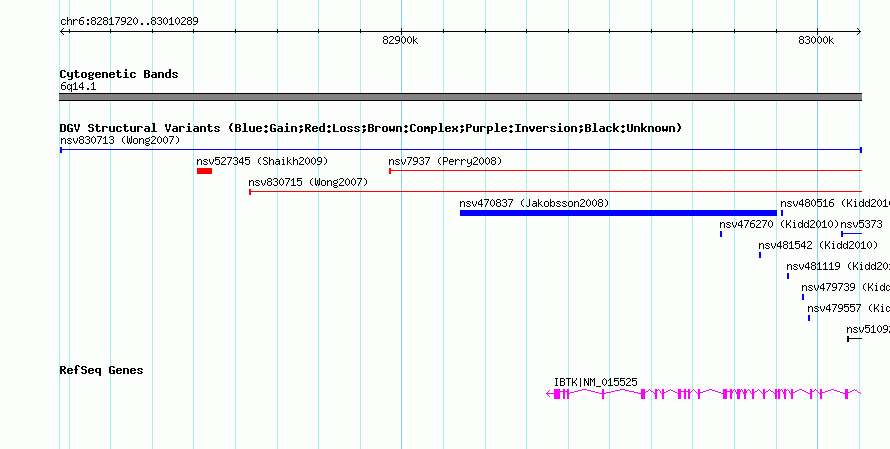Image resolution: width=890 pixels, height=449 pixels.
Task: Click the nsv527345 (Shaikh2009) label
Action: 262,161
